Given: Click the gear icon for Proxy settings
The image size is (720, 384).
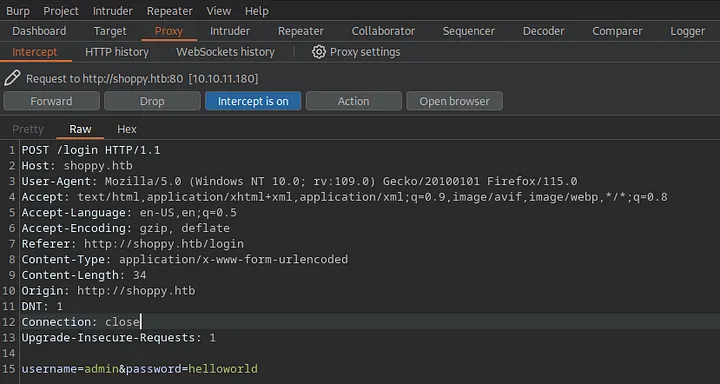Looking at the screenshot, I should [319, 52].
